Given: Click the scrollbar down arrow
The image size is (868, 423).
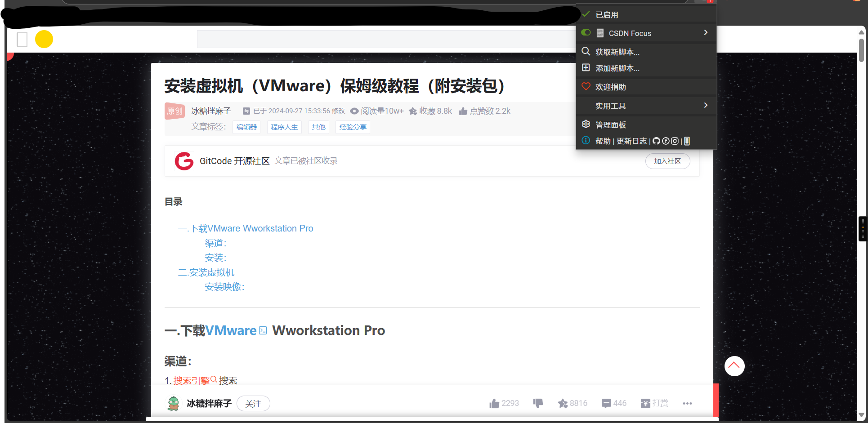Looking at the screenshot, I should pyautogui.click(x=861, y=415).
